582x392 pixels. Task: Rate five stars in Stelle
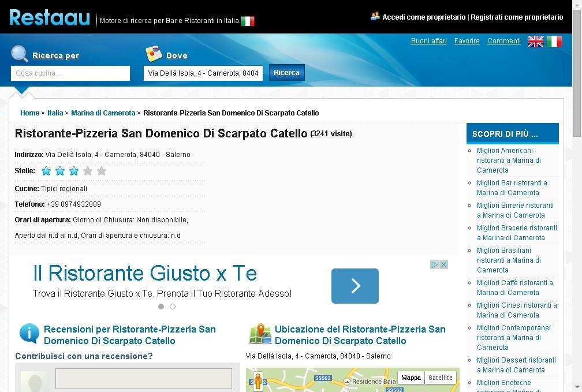click(x=102, y=171)
